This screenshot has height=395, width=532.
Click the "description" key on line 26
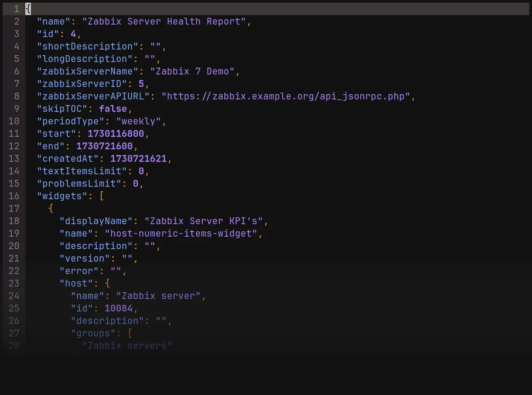(107, 321)
